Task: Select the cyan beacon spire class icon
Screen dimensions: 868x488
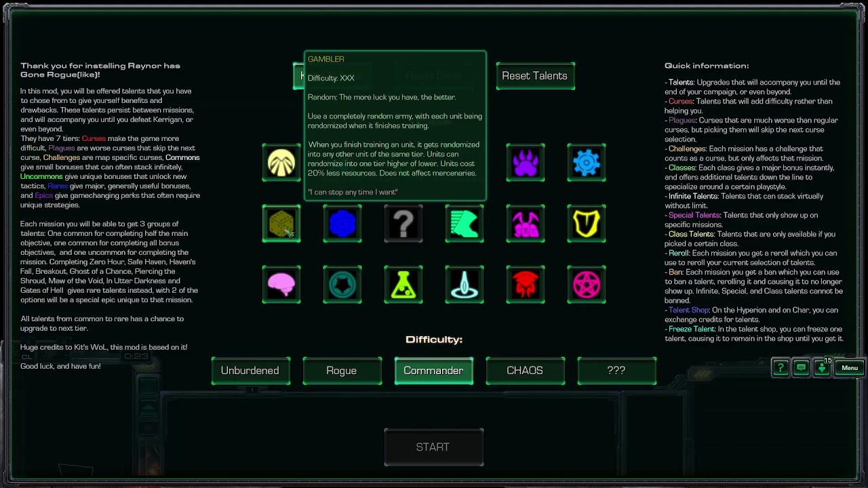Action: [x=465, y=285]
